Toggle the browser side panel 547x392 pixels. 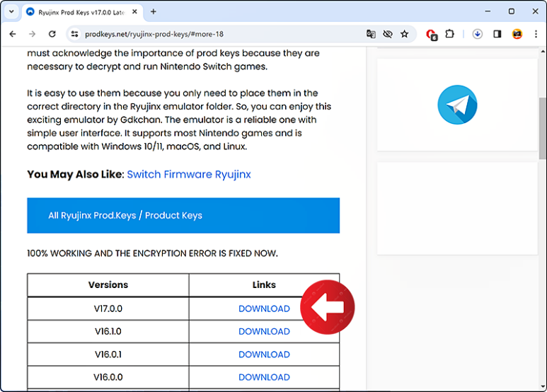coord(497,34)
